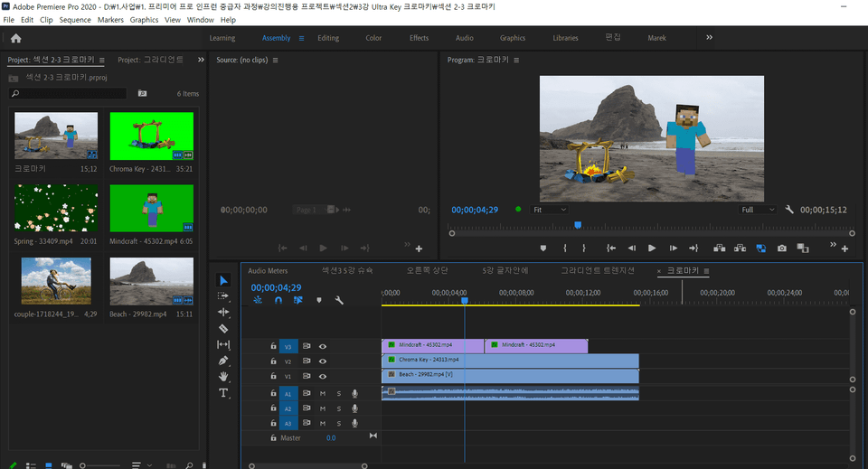The width and height of the screenshot is (868, 469).
Task: Open the Full playback resolution dropdown
Action: click(758, 210)
